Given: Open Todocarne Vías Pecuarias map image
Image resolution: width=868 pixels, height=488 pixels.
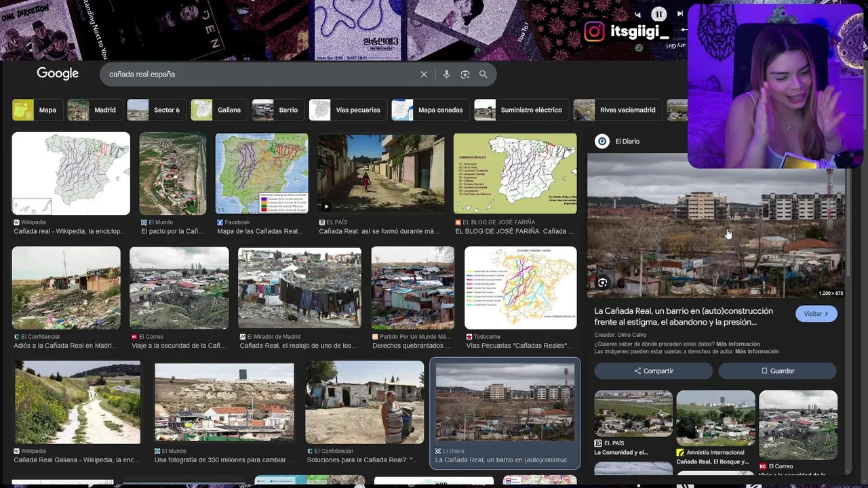Looking at the screenshot, I should click(521, 288).
